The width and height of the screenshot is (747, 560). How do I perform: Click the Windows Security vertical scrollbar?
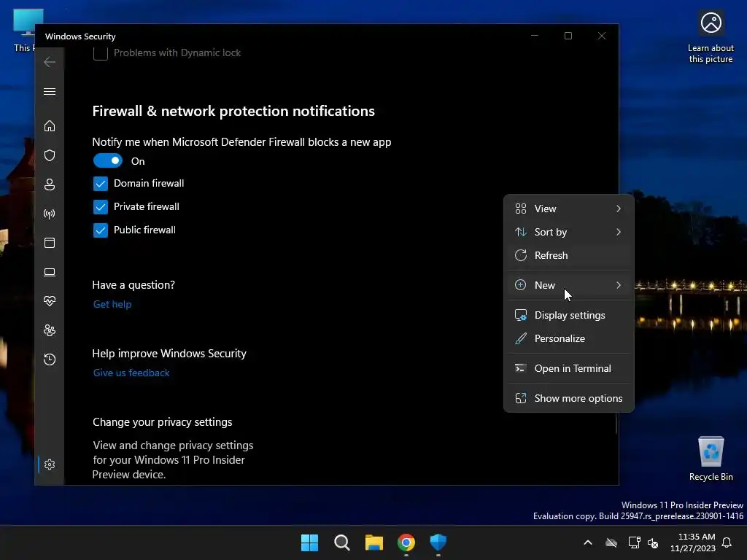click(x=616, y=424)
